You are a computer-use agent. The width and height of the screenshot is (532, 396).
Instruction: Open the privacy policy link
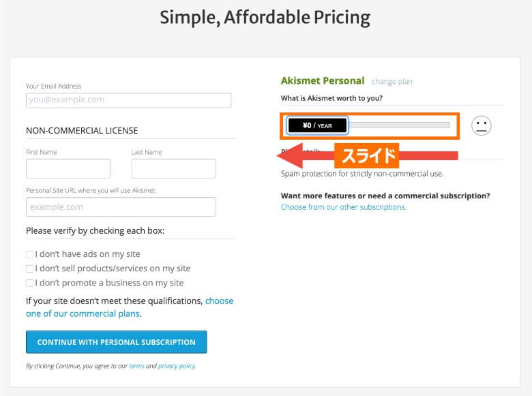177,366
